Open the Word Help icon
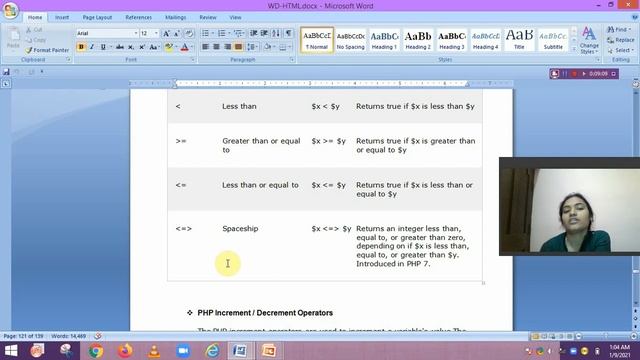 [x=635, y=18]
